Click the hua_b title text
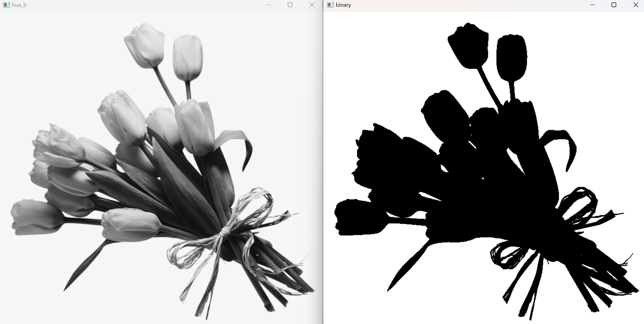This screenshot has width=644, height=324. [x=19, y=5]
